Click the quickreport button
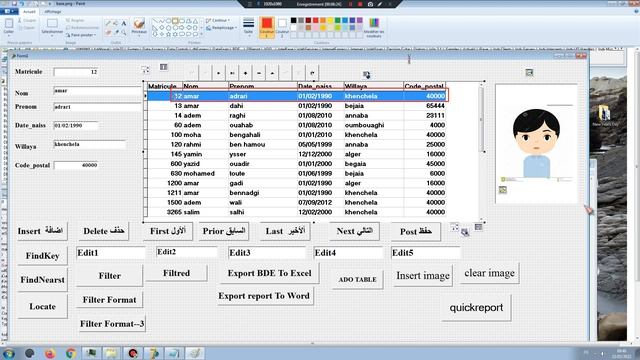 [x=476, y=307]
